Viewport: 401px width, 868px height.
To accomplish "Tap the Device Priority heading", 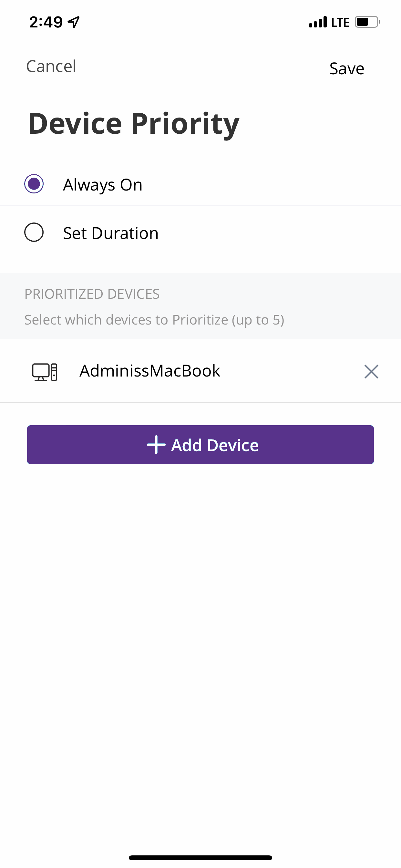I will point(133,124).
